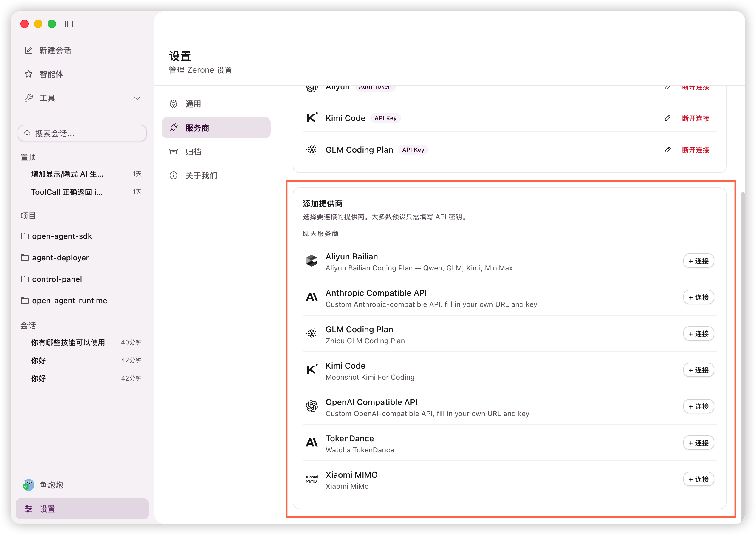Click the gear icon for 通用
The width and height of the screenshot is (756, 535).
click(x=173, y=104)
